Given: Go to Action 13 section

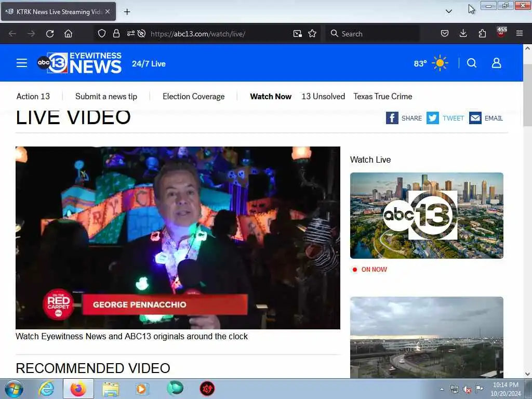Looking at the screenshot, I should (33, 96).
